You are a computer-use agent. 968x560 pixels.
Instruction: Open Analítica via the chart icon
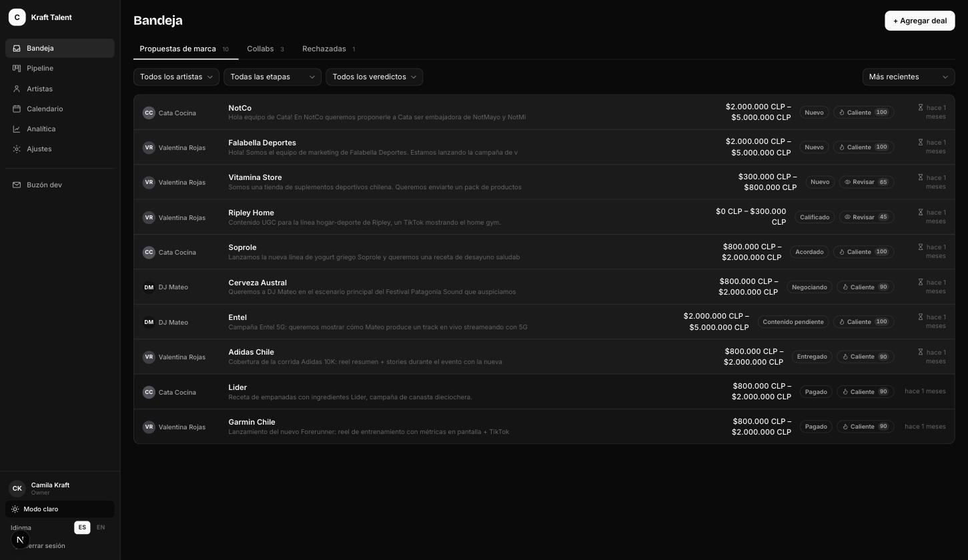(x=17, y=129)
